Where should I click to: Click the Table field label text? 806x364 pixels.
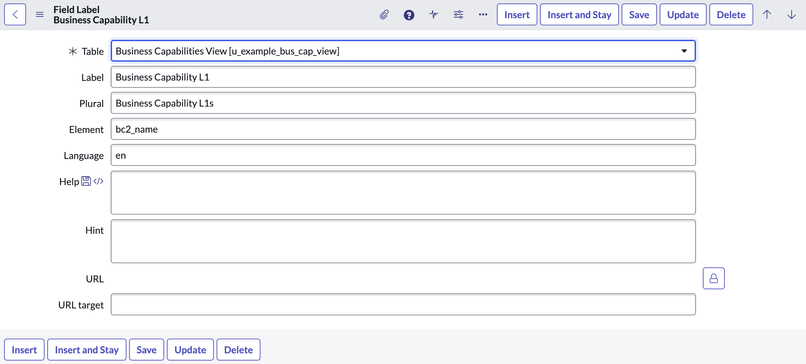pos(93,51)
